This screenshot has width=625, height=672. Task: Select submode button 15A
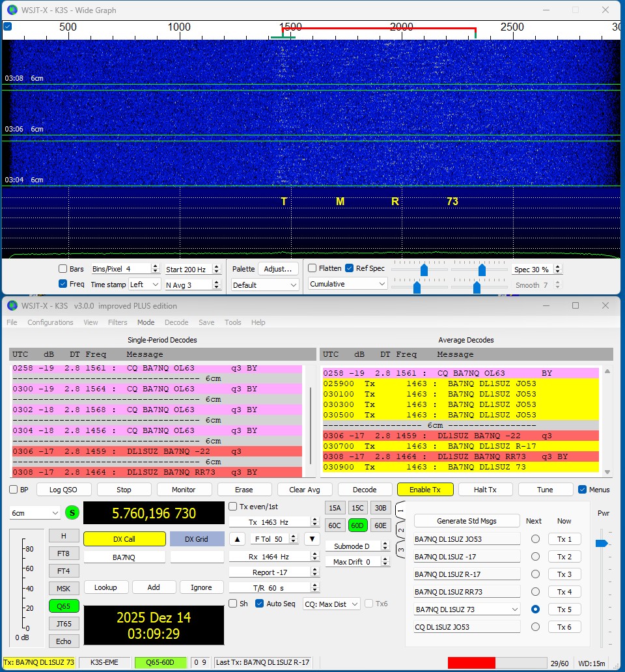tap(335, 507)
